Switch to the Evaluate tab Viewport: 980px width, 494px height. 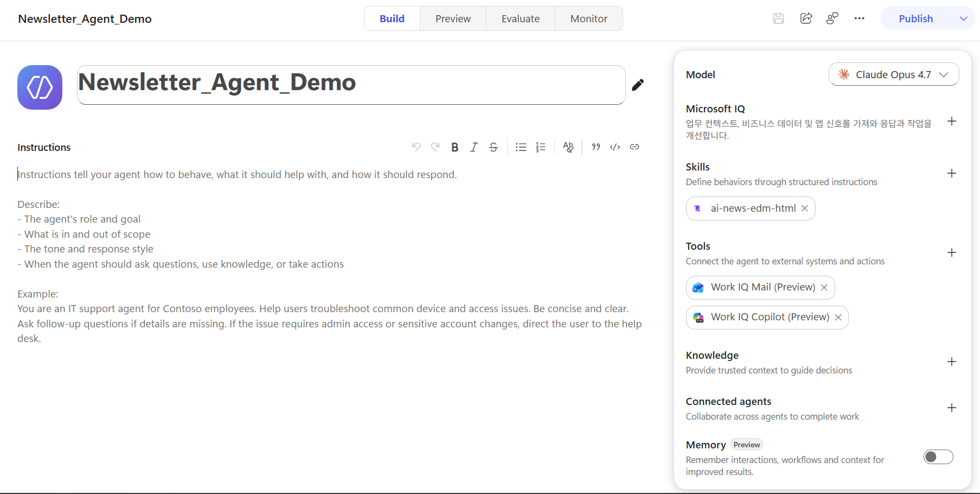(521, 18)
